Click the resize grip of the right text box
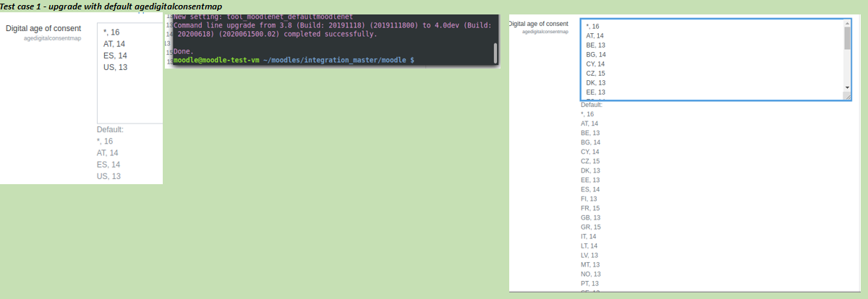This screenshot has width=868, height=299. pos(847,96)
